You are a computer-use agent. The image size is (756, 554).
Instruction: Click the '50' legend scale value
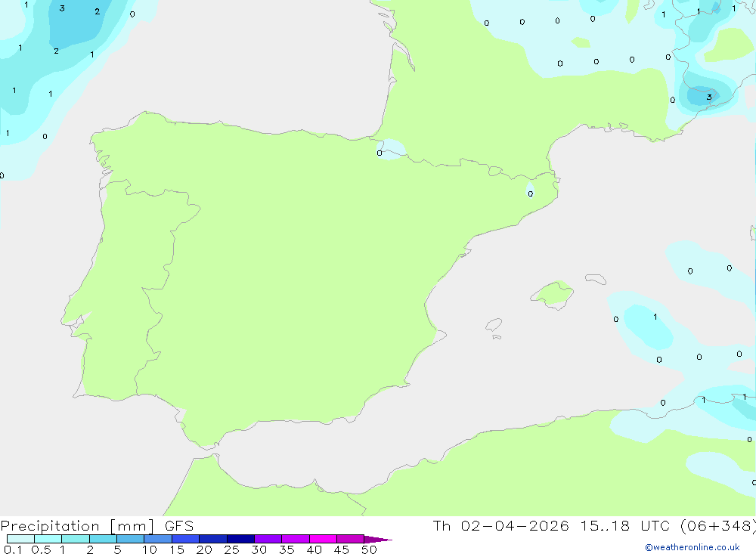tap(369, 549)
